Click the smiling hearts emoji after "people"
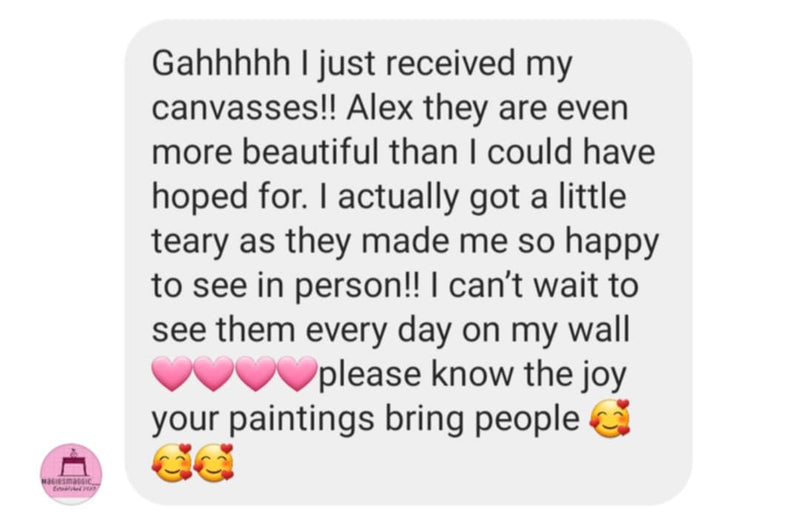The width and height of the screenshot is (800, 527). click(x=610, y=419)
